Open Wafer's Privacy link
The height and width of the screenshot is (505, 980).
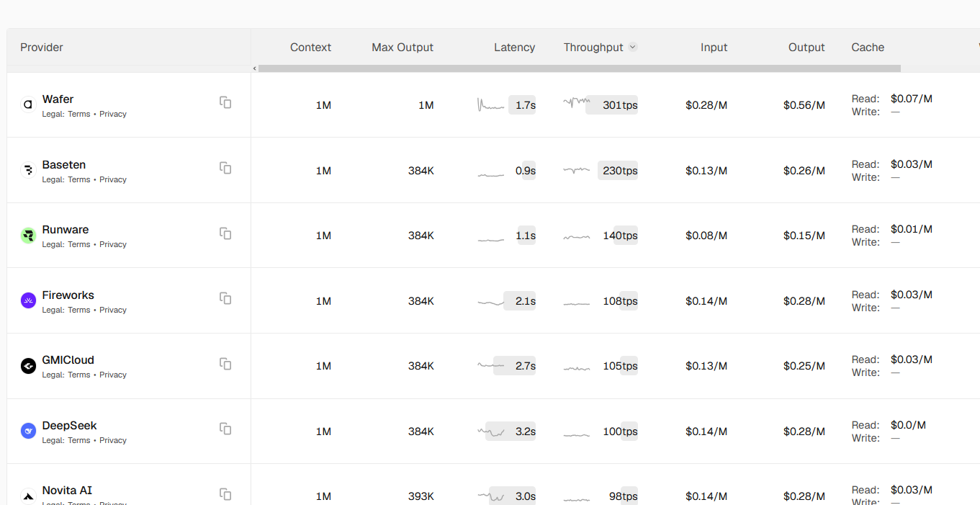coord(113,114)
